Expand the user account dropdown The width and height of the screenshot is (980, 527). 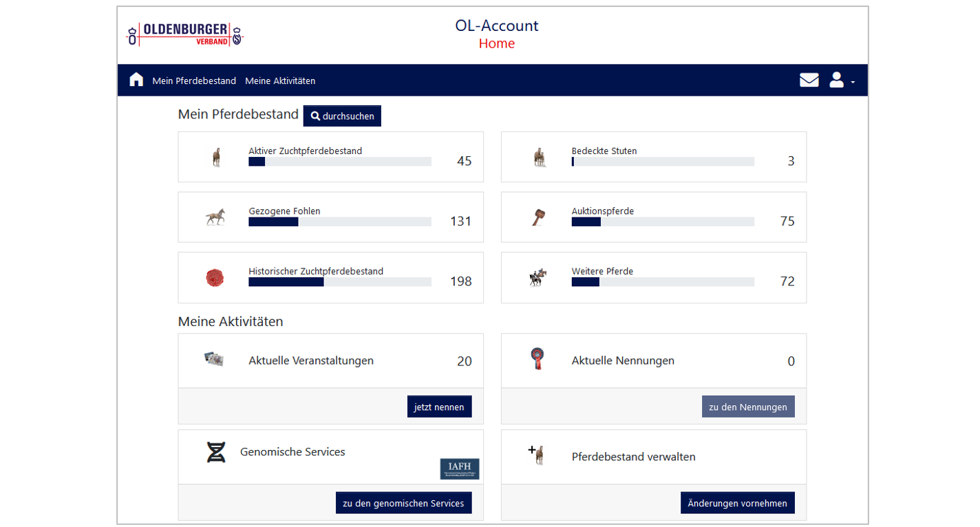[x=841, y=80]
